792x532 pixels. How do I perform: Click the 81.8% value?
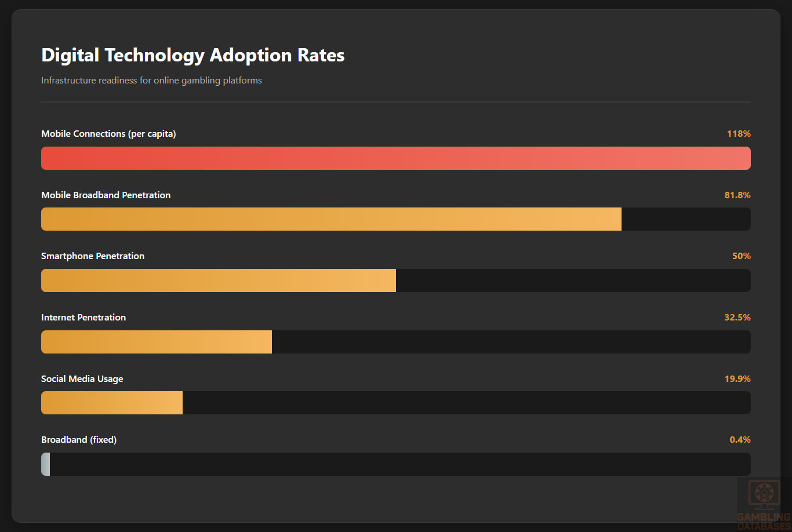tap(737, 195)
